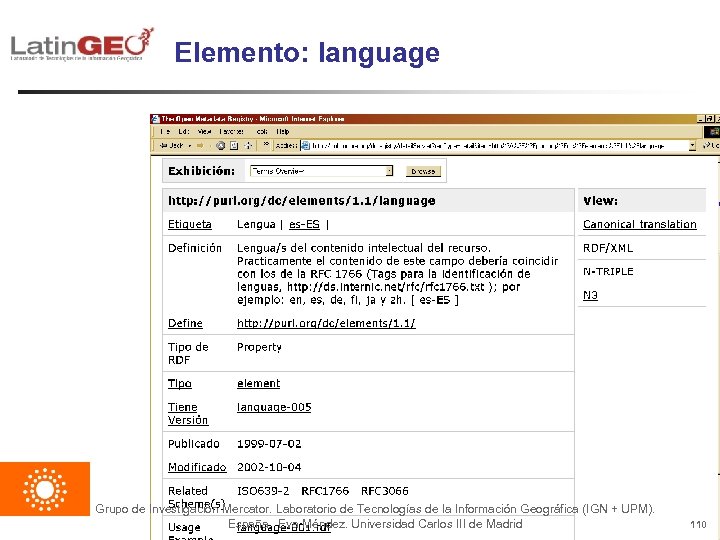Click the modified date 2002-10-04
The image size is (720, 540).
pyautogui.click(x=269, y=467)
